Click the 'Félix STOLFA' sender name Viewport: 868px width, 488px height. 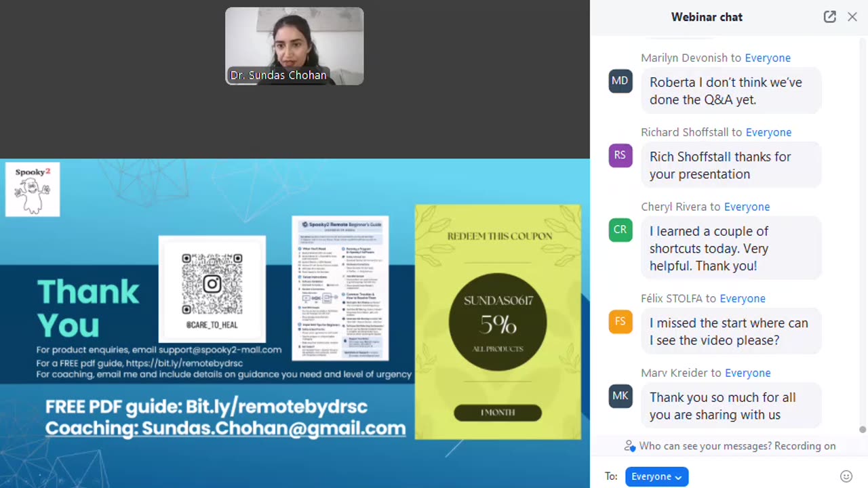672,298
